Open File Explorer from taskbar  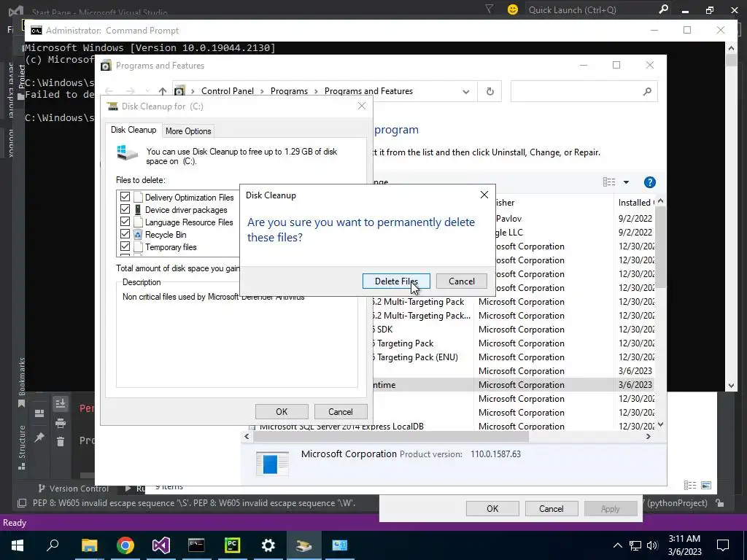pyautogui.click(x=89, y=545)
